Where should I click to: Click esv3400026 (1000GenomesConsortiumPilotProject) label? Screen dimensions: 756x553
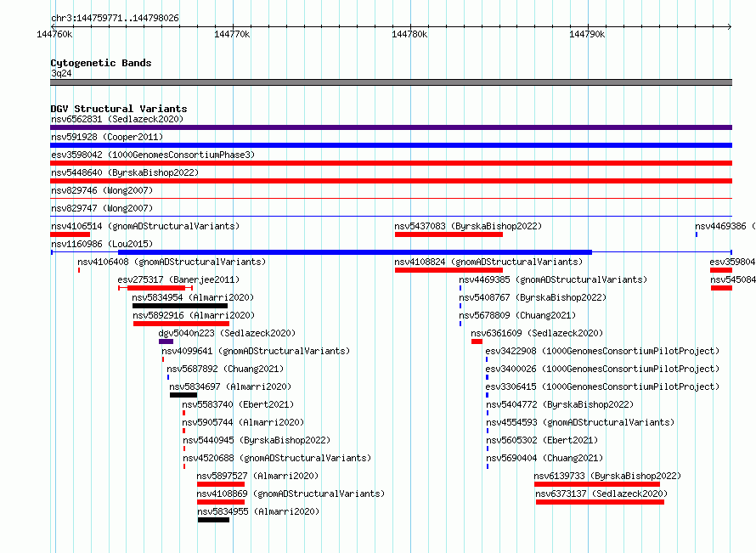point(602,369)
